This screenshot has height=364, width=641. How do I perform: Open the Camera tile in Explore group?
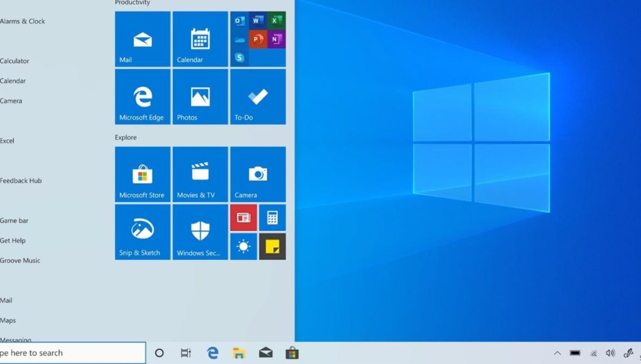[258, 174]
